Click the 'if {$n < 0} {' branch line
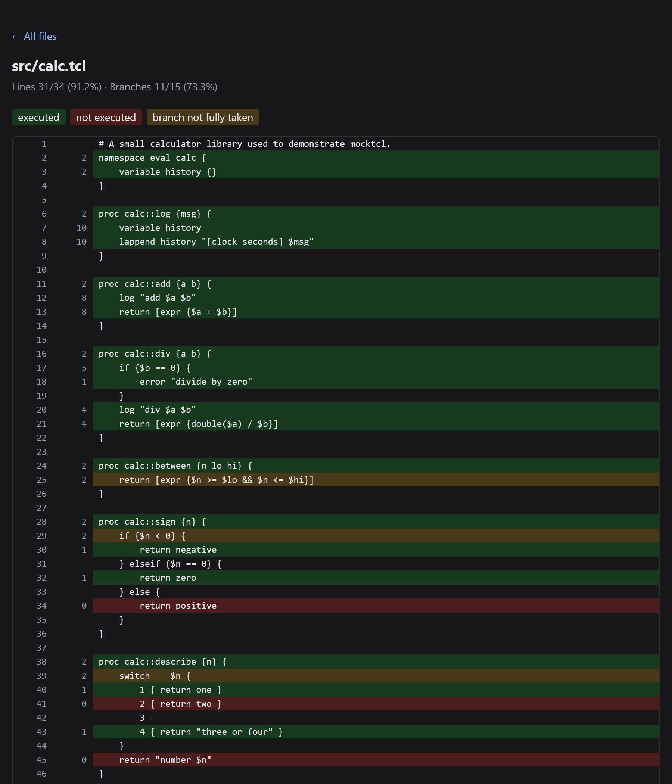The height and width of the screenshot is (784, 672). [x=376, y=536]
